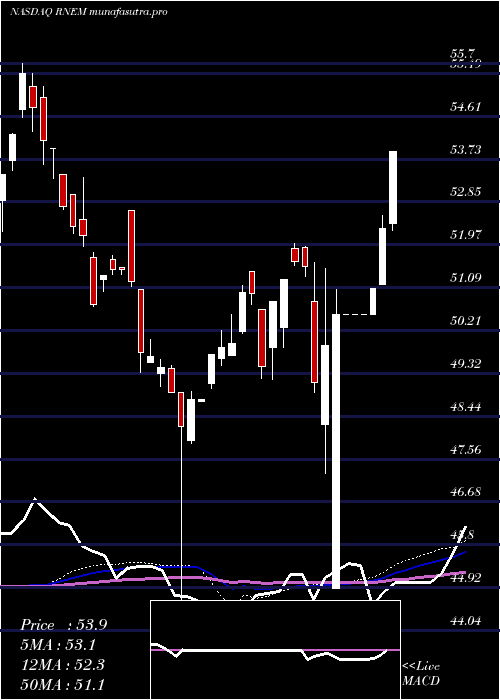Click the '12MA : 52.3' readout
Viewport: 500px width, 700px height.
[62, 665]
